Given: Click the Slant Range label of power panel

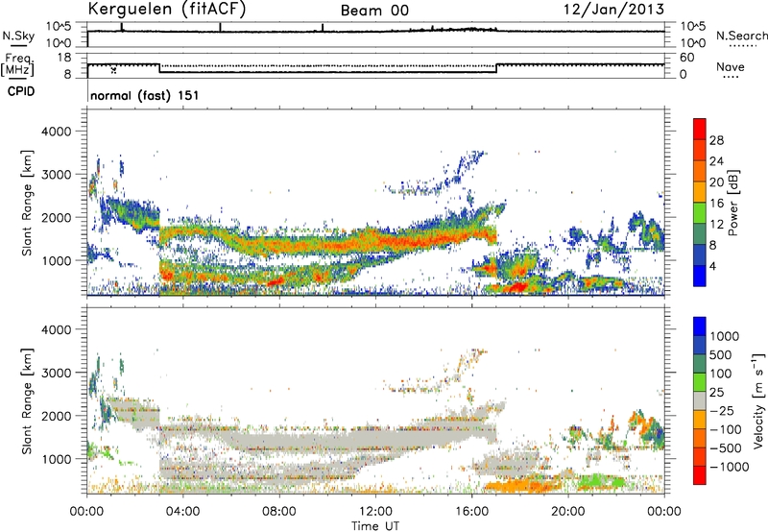Looking at the screenshot, I should (x=27, y=203).
